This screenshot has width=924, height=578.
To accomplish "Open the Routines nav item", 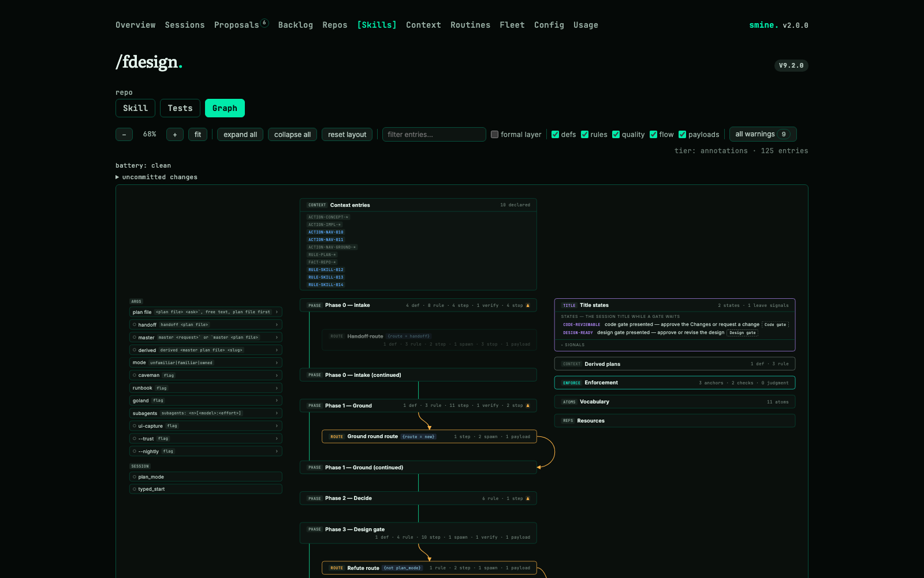I will [x=470, y=25].
